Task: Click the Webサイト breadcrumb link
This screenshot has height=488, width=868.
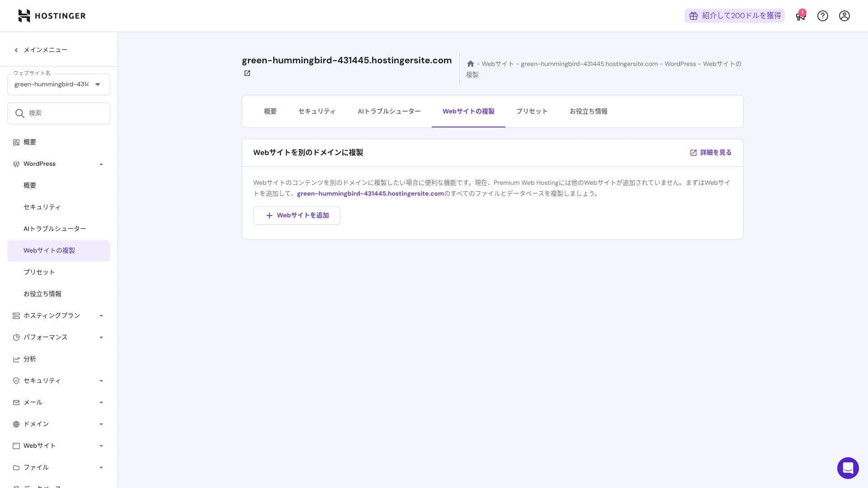Action: pos(498,64)
